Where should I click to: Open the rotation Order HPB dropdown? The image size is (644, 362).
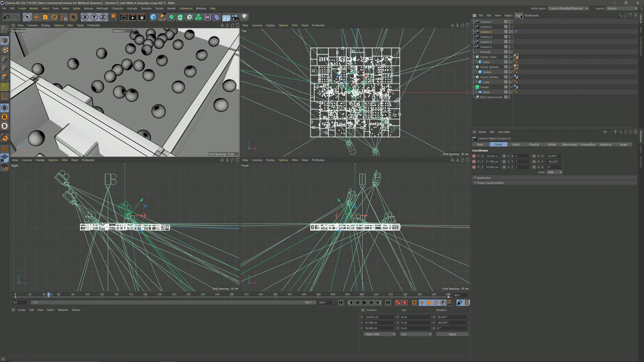click(x=554, y=172)
